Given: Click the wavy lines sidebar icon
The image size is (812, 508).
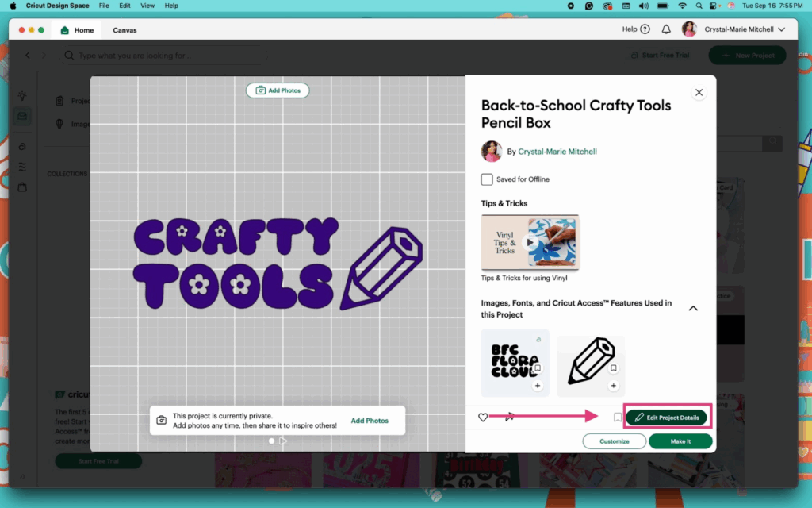Looking at the screenshot, I should [x=22, y=167].
